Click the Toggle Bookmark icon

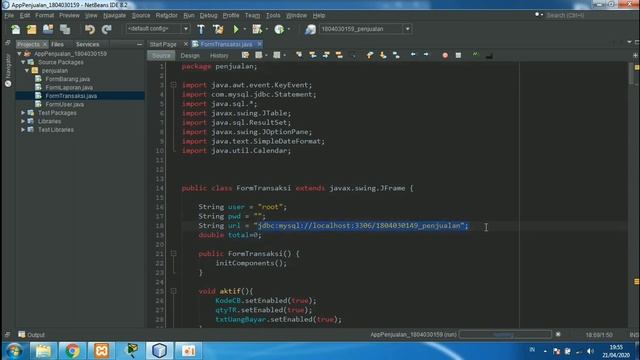coord(396,55)
